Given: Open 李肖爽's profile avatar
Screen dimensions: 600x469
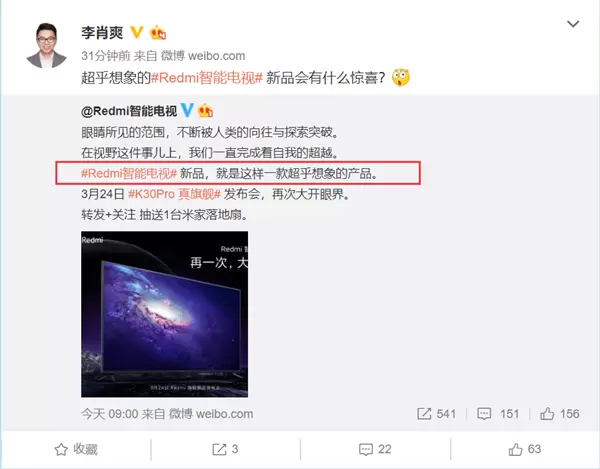Looking at the screenshot, I should (47, 46).
